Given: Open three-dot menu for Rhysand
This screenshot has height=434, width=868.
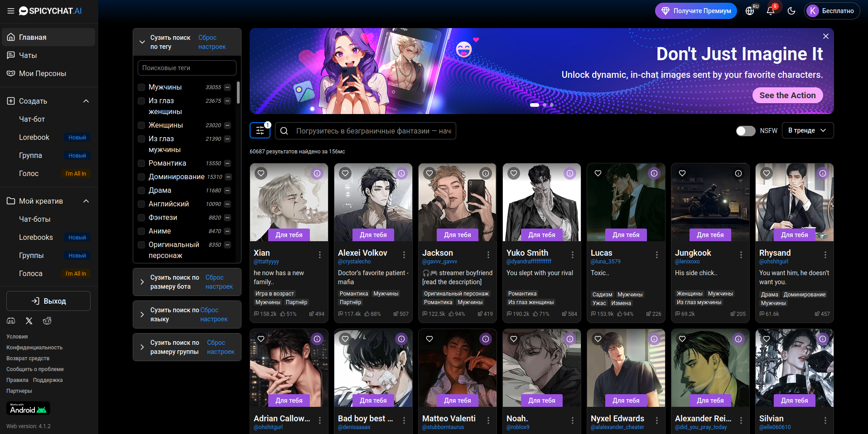Looking at the screenshot, I should click(825, 255).
